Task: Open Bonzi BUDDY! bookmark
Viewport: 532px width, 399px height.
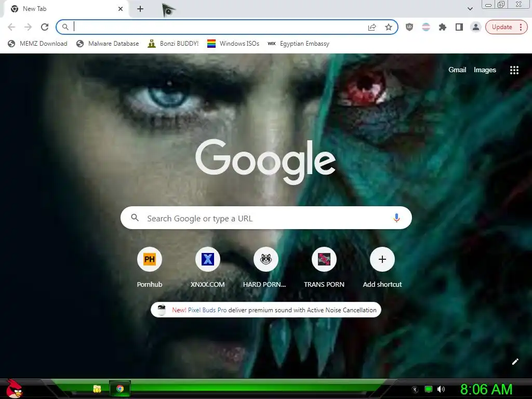Action: point(173,44)
